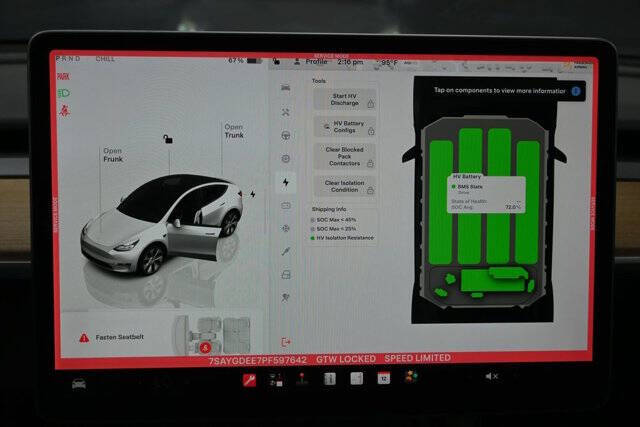Tap the 95°F temperature reading
640x427 pixels.
tap(387, 63)
